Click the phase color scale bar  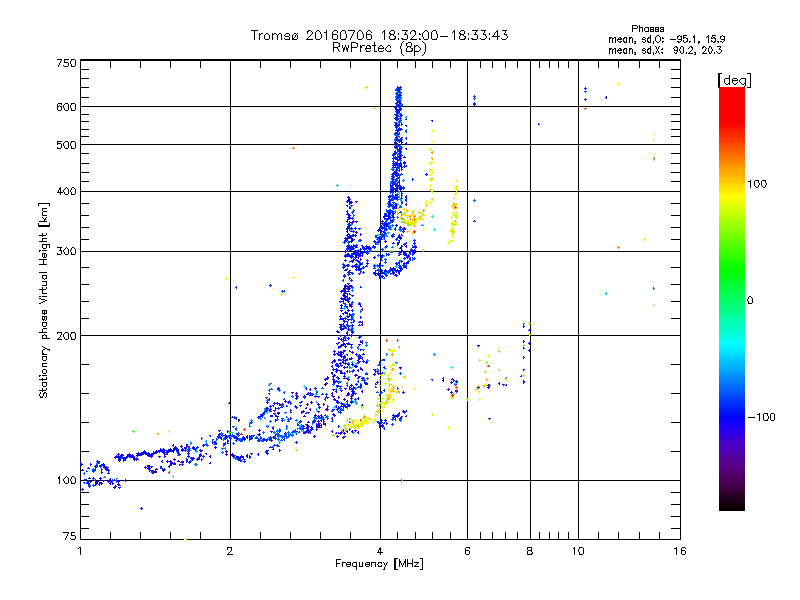point(732,298)
